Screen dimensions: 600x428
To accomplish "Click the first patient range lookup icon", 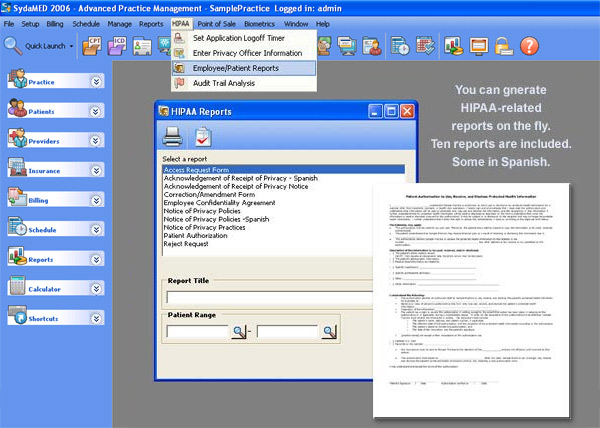I will [x=240, y=331].
